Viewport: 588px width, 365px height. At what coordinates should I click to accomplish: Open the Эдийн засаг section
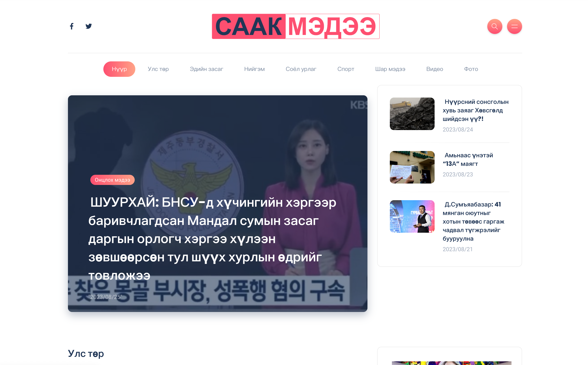pyautogui.click(x=207, y=69)
